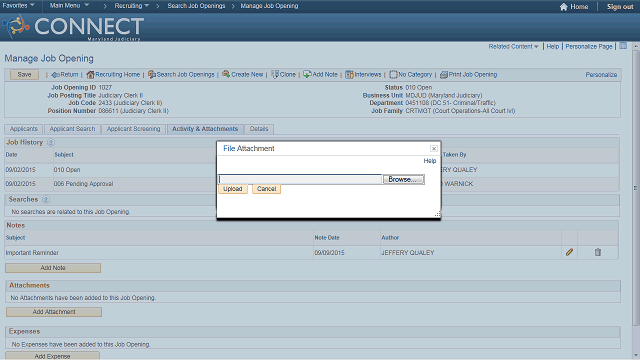Open the No Category toolbar item
Screen dimensions: 640x360
(x=411, y=74)
